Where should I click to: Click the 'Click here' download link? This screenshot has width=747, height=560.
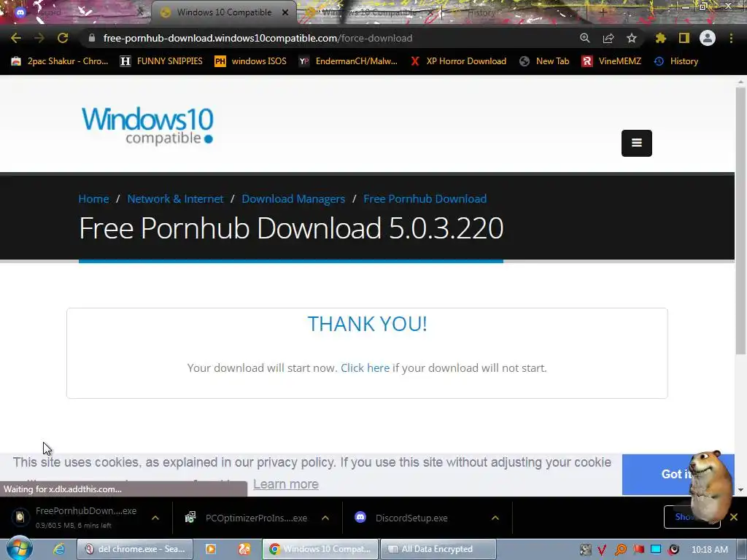[365, 367]
